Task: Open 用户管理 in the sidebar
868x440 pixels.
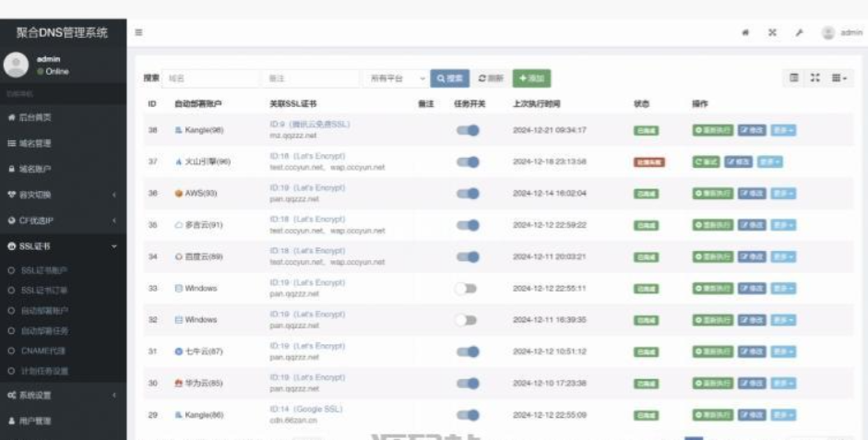Action: 63,422
